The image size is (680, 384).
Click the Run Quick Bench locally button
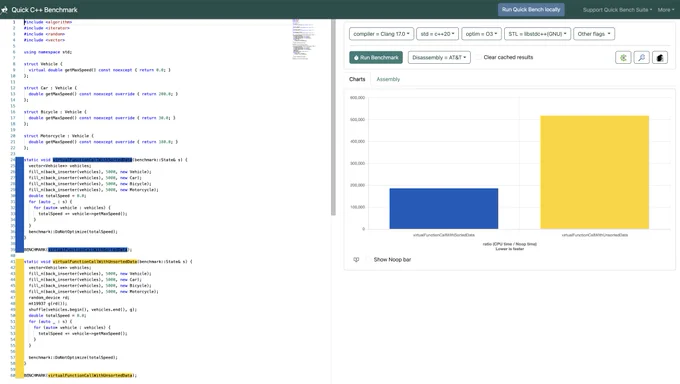tap(531, 10)
